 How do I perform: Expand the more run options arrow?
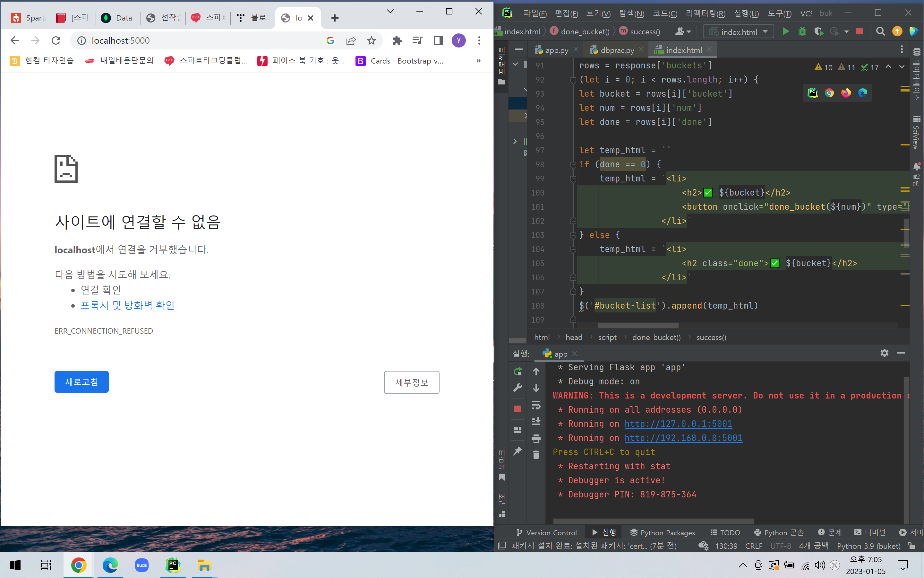tap(846, 32)
